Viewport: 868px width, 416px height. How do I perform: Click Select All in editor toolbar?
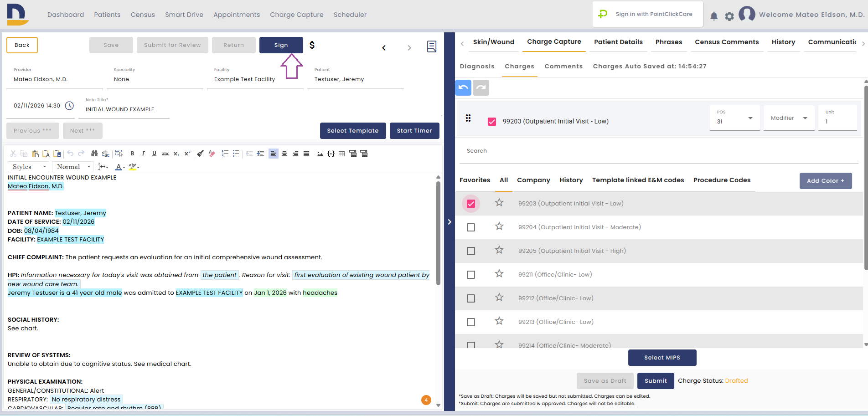[x=119, y=154]
